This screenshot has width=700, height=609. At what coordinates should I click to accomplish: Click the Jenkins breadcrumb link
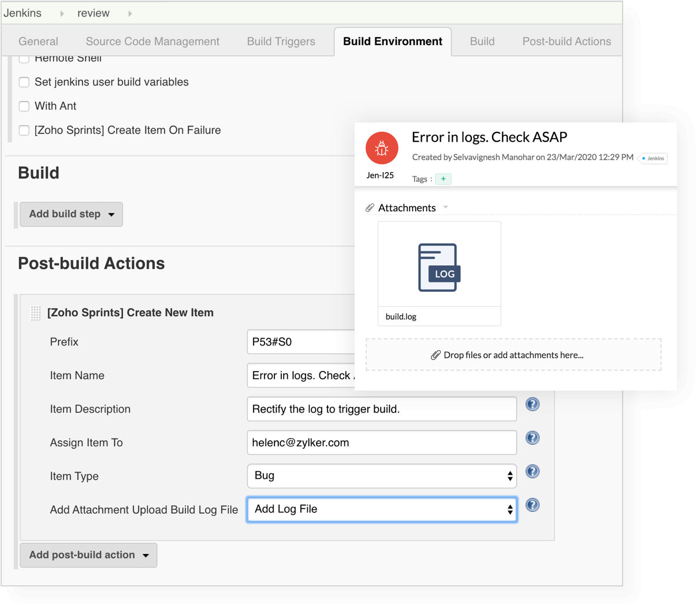(23, 13)
